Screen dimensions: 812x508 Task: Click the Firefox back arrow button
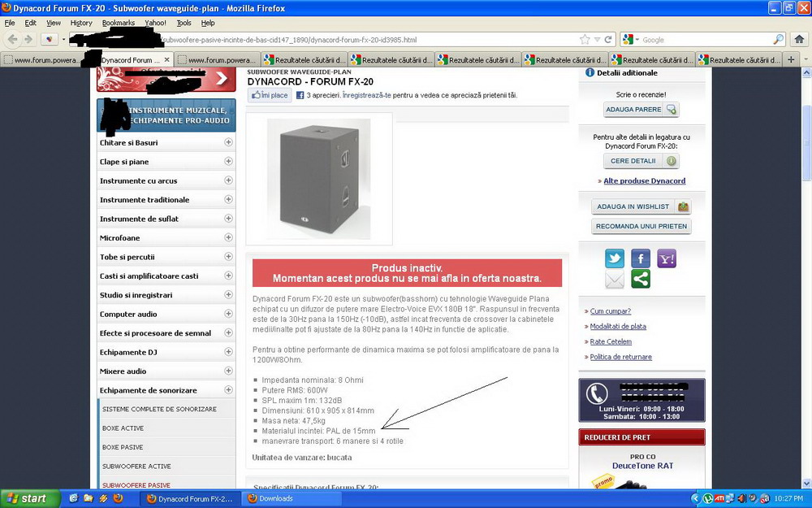point(12,39)
